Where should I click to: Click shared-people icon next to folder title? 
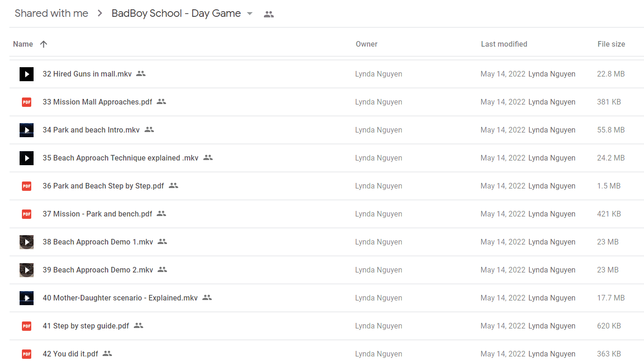pos(269,14)
